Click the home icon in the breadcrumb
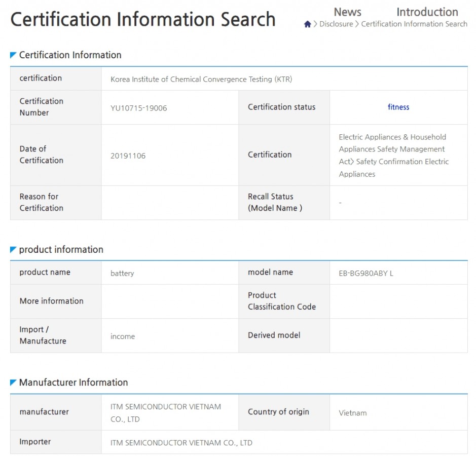 [307, 24]
